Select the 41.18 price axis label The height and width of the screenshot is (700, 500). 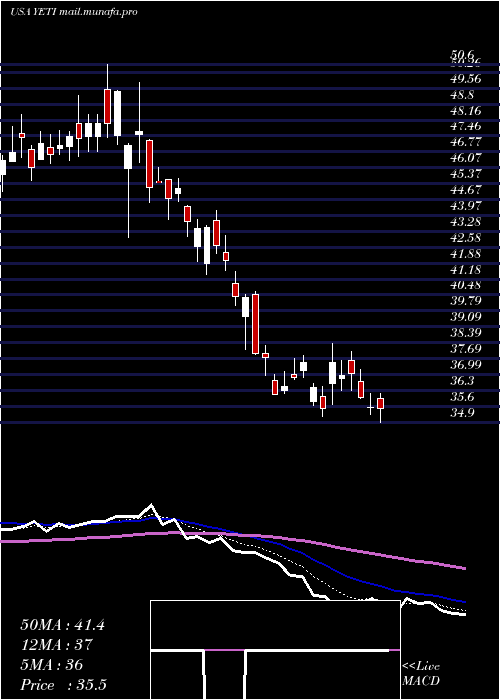[466, 269]
